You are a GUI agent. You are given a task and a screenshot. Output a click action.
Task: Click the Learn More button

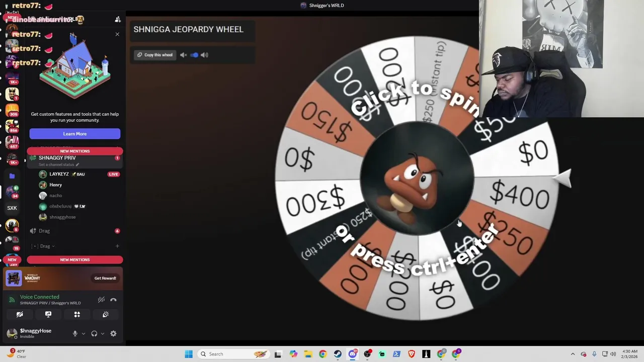(74, 134)
